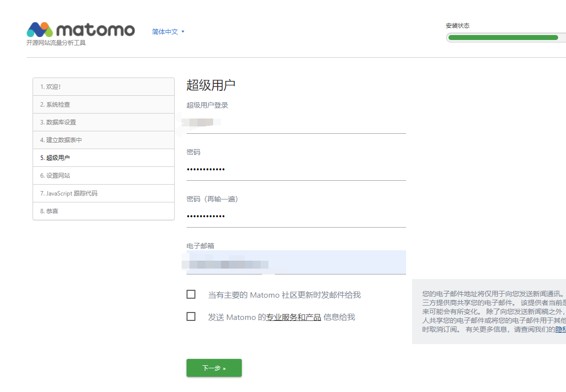Click the 安装状态 label
The width and height of the screenshot is (566, 392).
coord(458,26)
